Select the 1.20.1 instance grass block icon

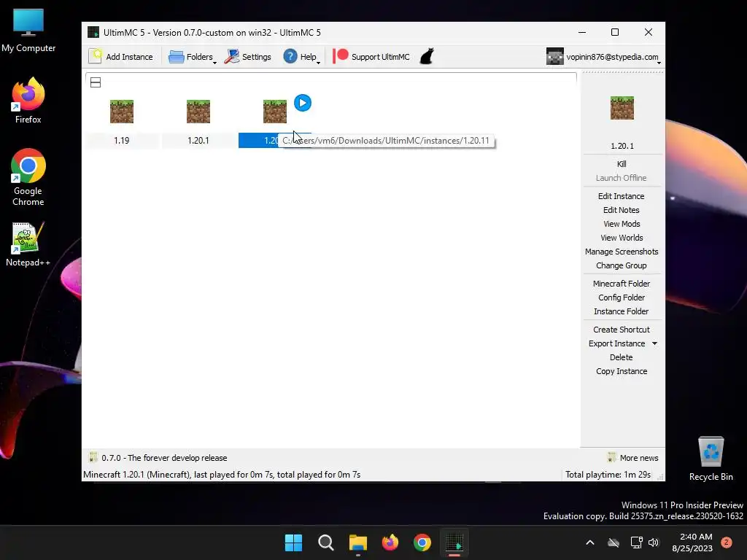[x=198, y=112]
